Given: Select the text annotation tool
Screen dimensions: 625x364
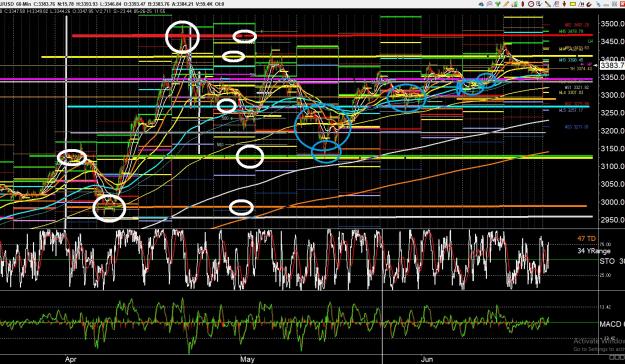Looking at the screenshot, I should [556, 4].
